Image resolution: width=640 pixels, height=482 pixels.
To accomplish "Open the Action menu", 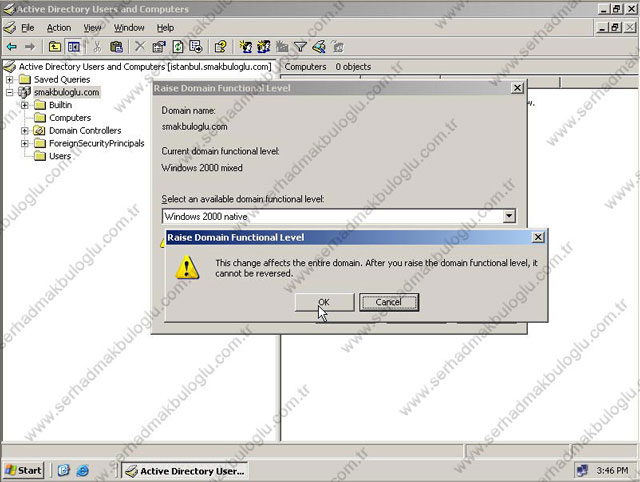I will (59, 28).
